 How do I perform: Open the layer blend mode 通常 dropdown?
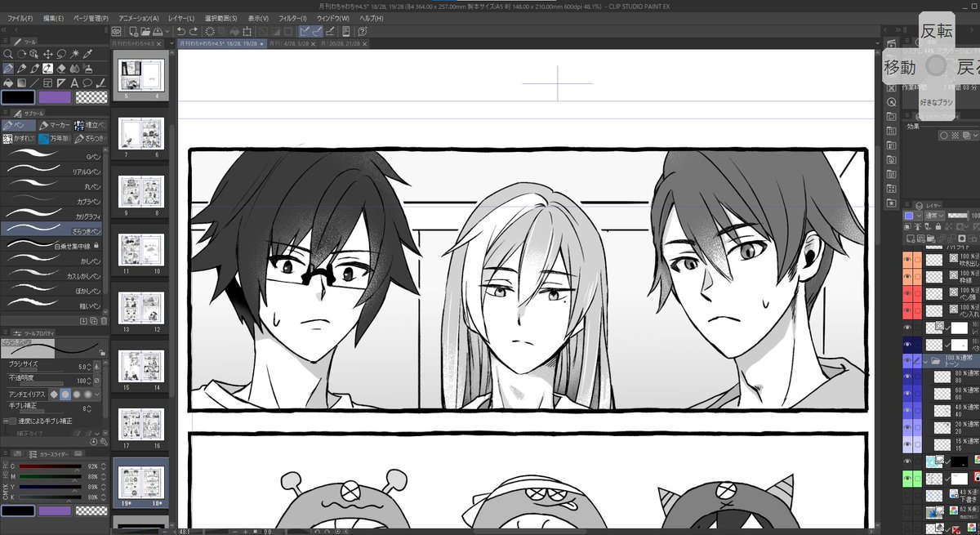pos(935,215)
